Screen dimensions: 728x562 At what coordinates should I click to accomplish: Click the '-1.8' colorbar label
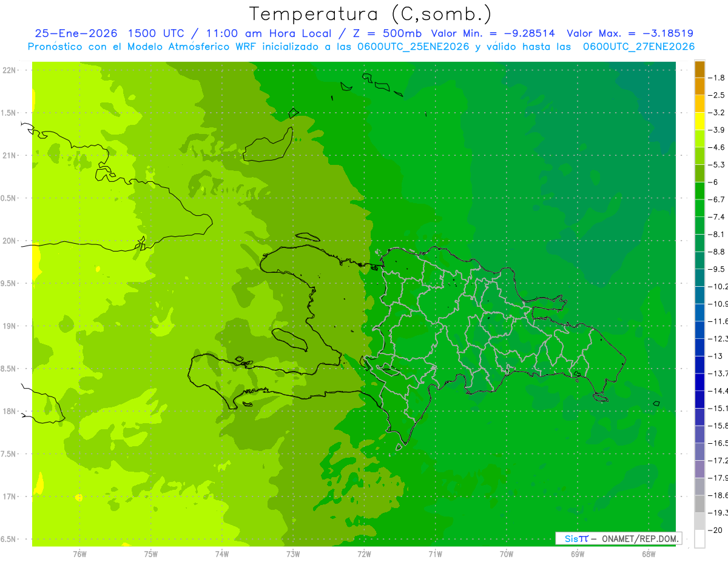717,78
